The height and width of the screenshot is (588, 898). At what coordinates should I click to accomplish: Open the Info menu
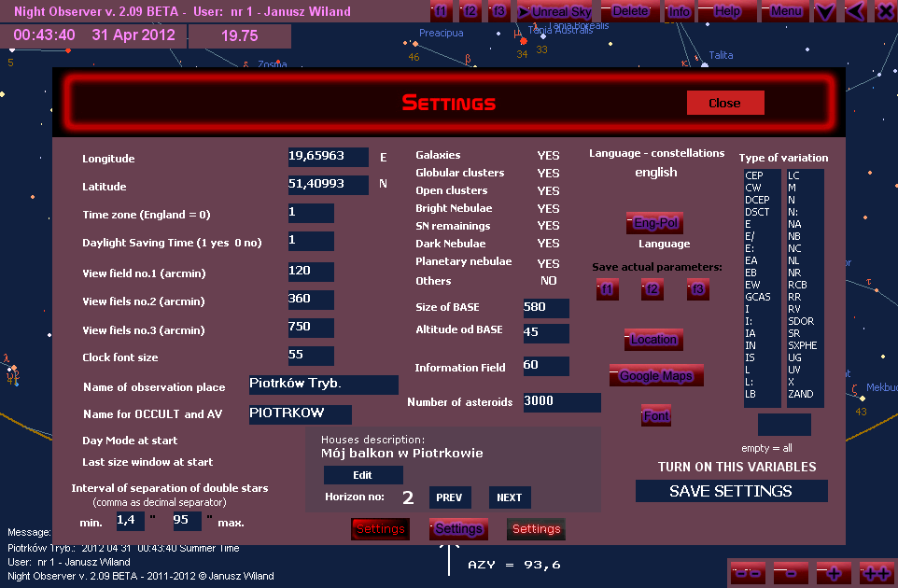point(679,11)
